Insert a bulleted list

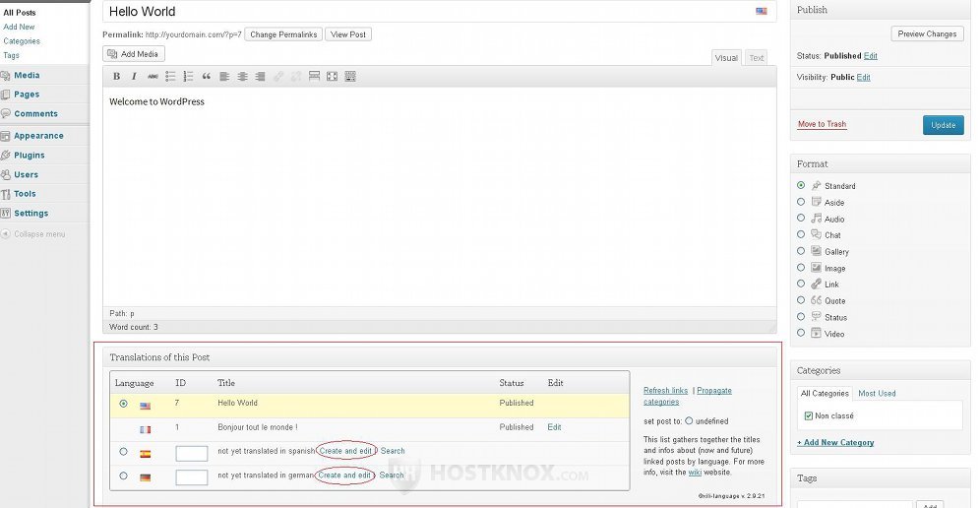(x=170, y=77)
